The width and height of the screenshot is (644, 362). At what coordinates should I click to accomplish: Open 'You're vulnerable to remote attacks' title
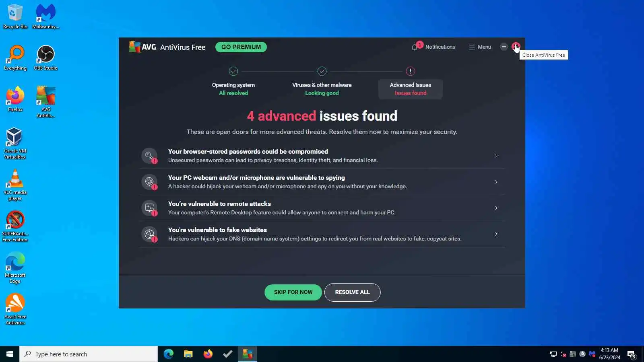click(219, 204)
